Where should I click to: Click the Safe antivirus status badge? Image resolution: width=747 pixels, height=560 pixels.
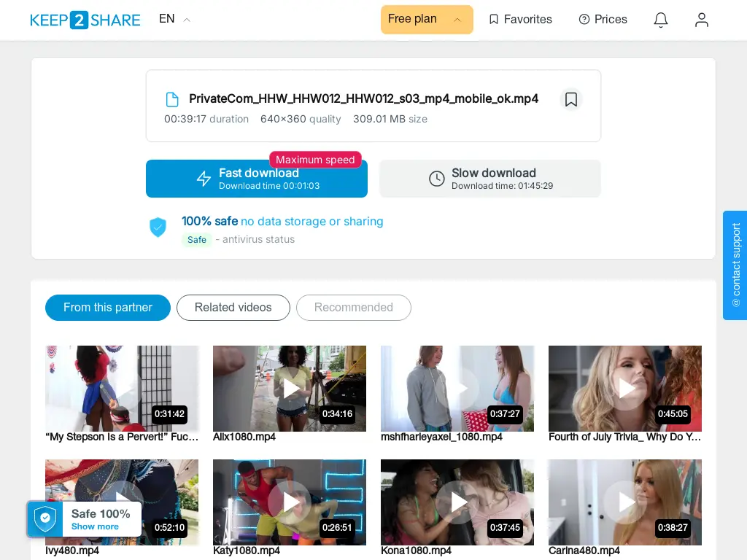[196, 239]
